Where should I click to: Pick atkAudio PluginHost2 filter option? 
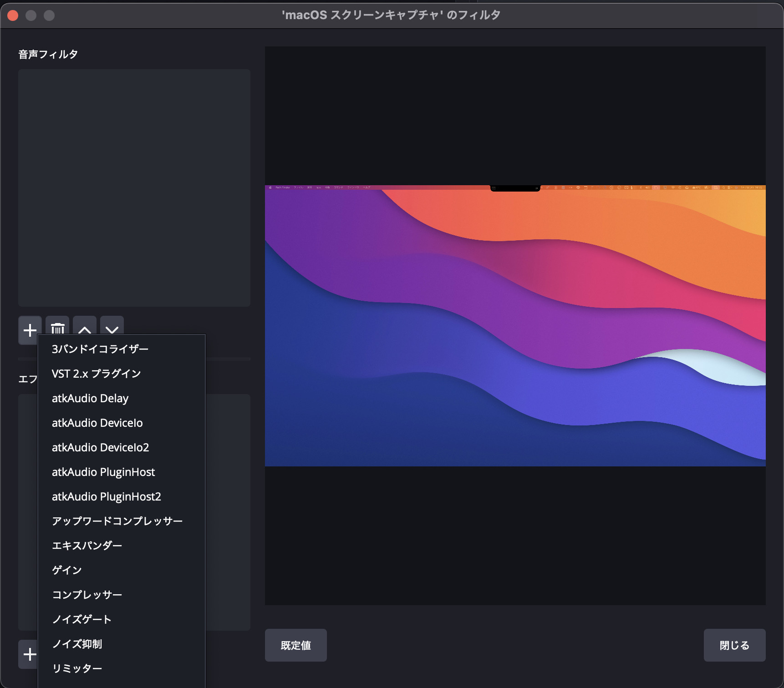pyautogui.click(x=107, y=496)
